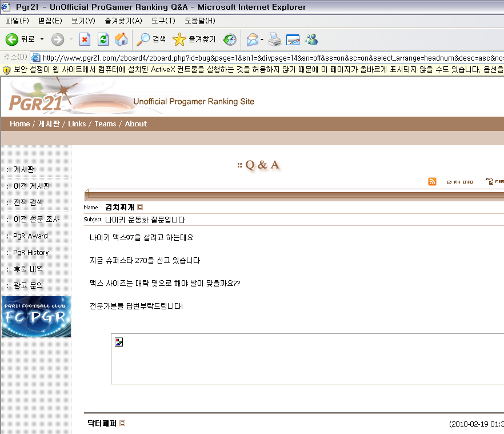504x434 pixels.
Task: Open PgR Award in the sidebar
Action: 30,236
